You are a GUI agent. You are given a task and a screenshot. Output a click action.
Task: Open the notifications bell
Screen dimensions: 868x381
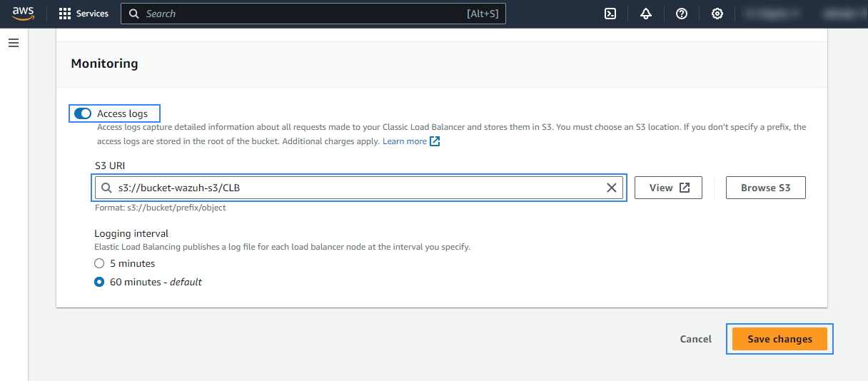point(646,14)
